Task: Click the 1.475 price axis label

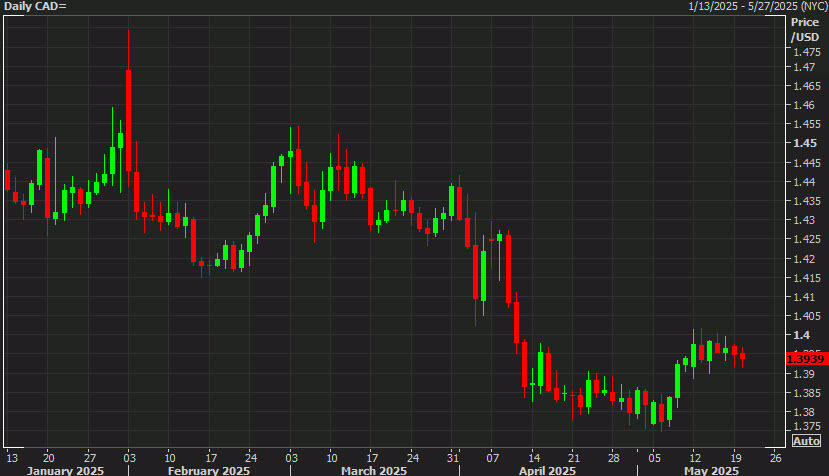Action: click(807, 52)
